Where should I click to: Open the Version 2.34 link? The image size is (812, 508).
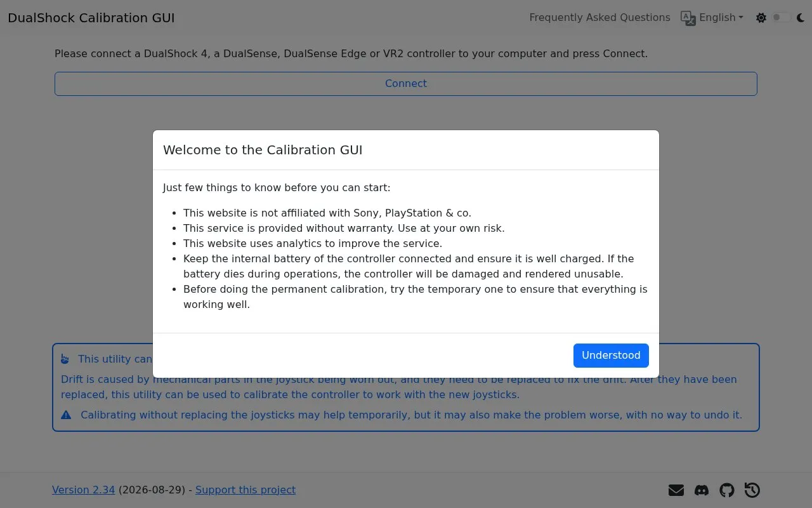[84, 490]
